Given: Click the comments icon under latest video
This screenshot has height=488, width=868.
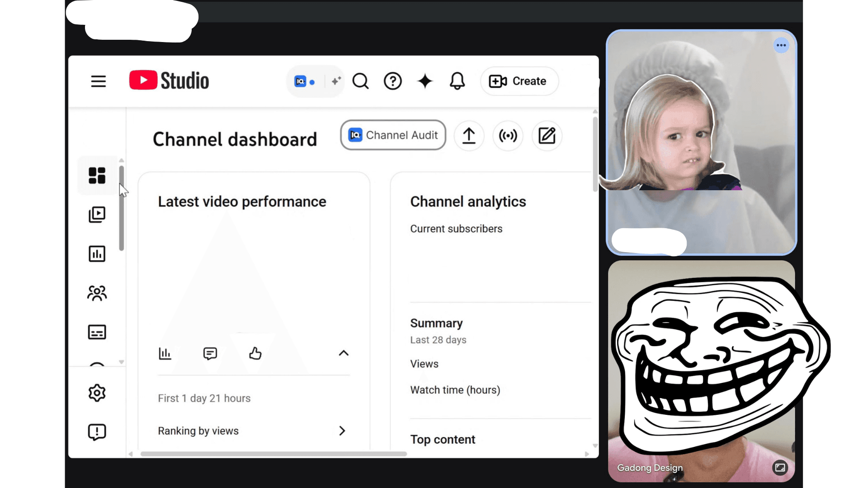Looking at the screenshot, I should (x=210, y=353).
